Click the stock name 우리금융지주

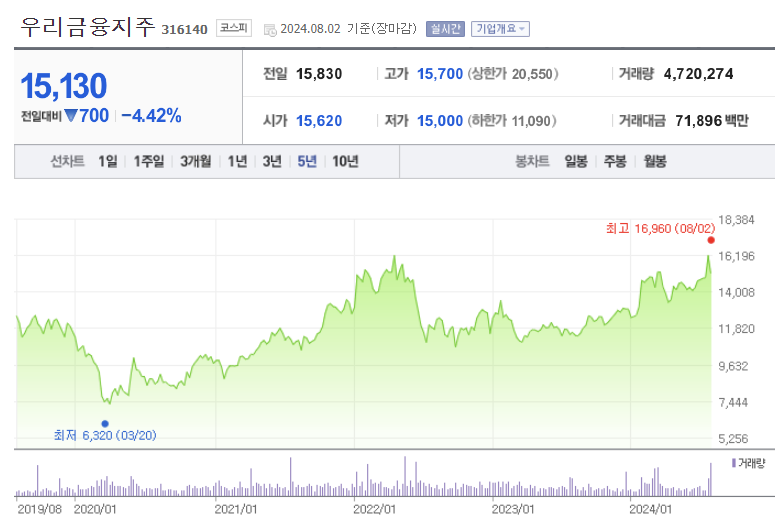pos(88,26)
